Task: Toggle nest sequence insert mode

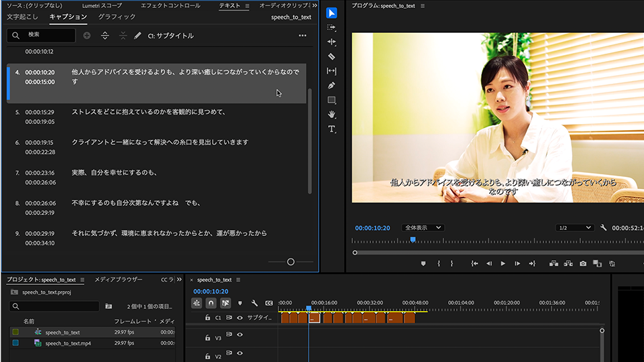Action: click(197, 303)
